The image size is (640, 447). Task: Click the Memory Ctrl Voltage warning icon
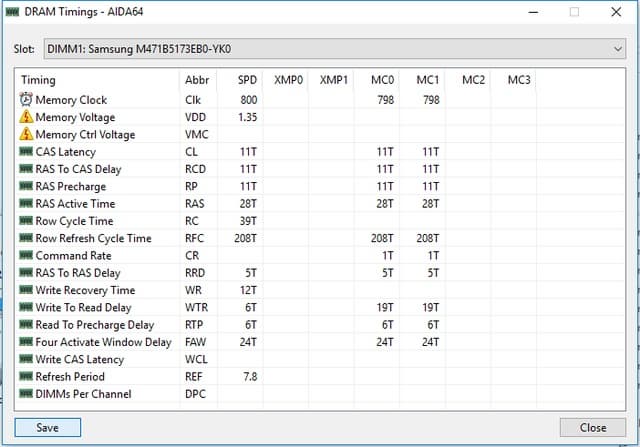(26, 134)
